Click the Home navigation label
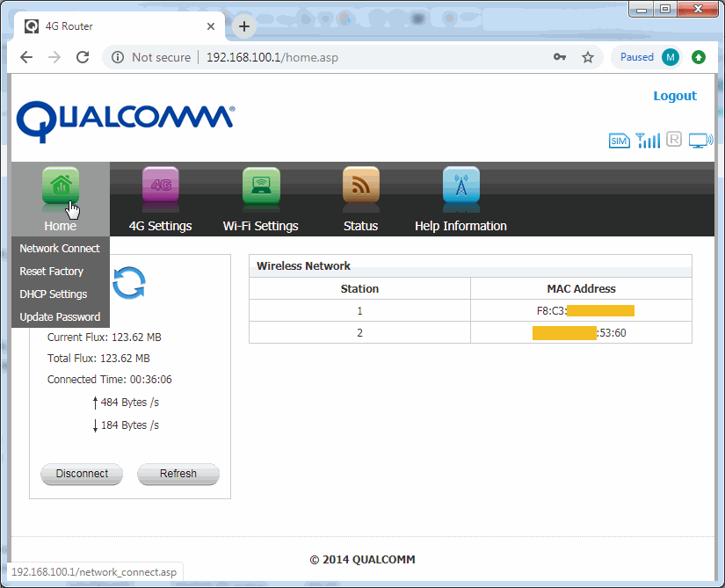Screen dimensions: 725x588 61,226
